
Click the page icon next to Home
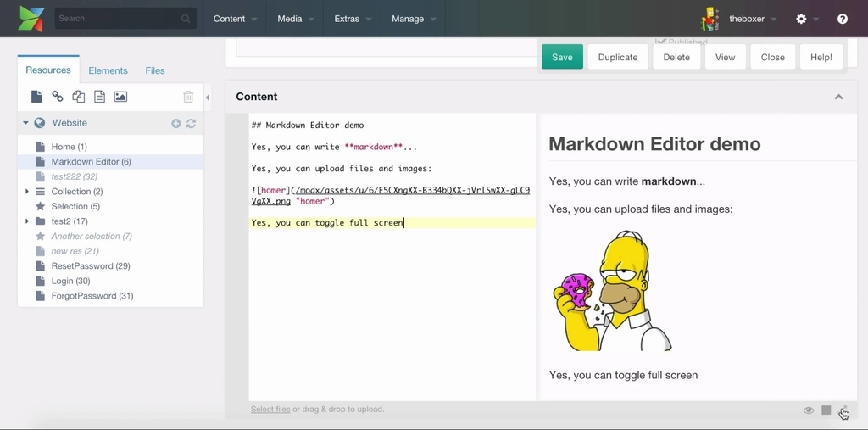point(40,147)
